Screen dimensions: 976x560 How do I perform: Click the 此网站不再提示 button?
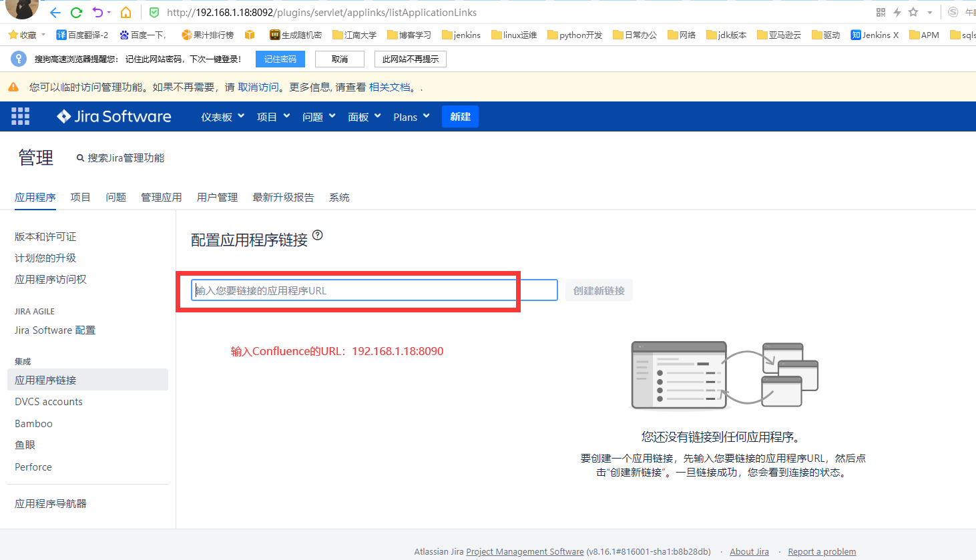[x=411, y=59]
